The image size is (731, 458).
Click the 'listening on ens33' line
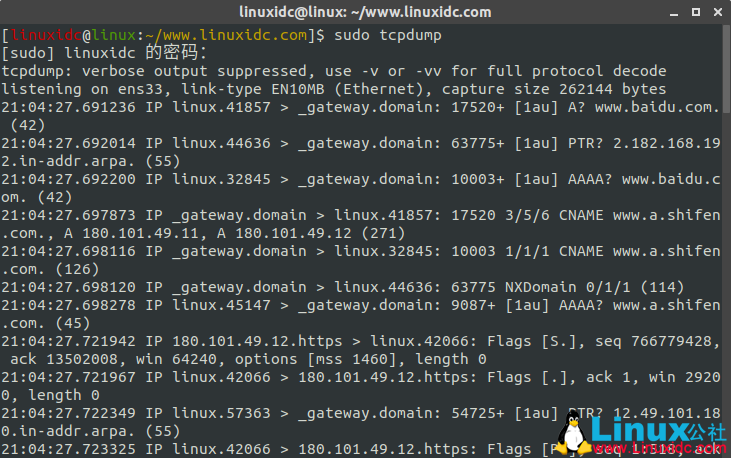tap(334, 89)
